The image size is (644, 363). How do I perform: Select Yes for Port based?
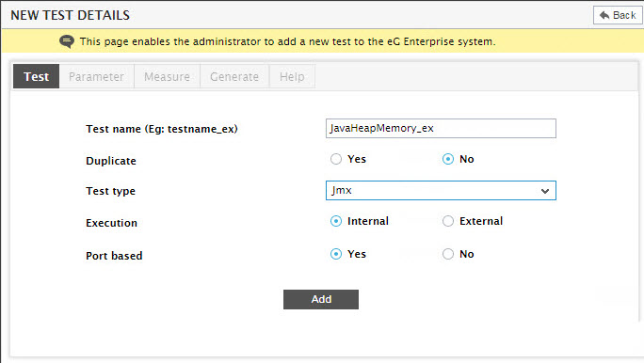[x=336, y=254]
